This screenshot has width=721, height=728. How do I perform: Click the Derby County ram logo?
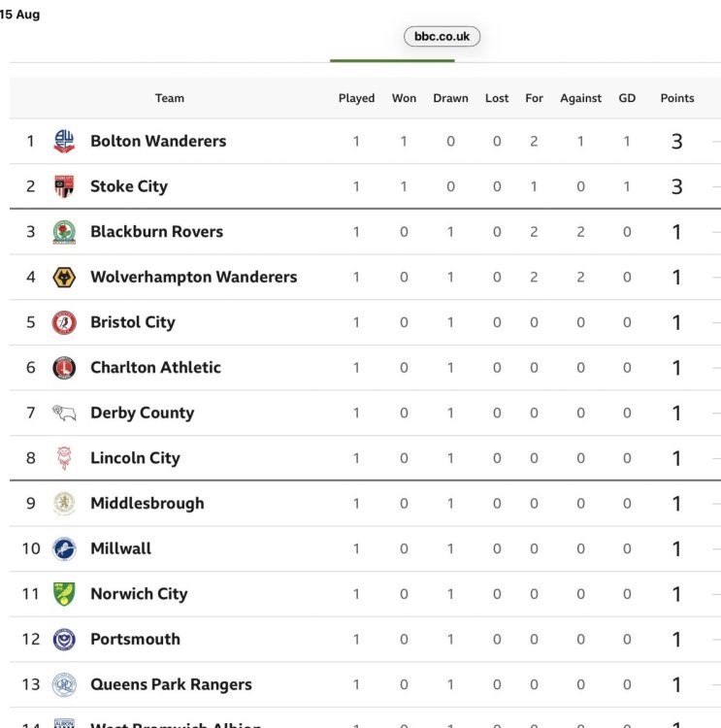click(x=64, y=413)
